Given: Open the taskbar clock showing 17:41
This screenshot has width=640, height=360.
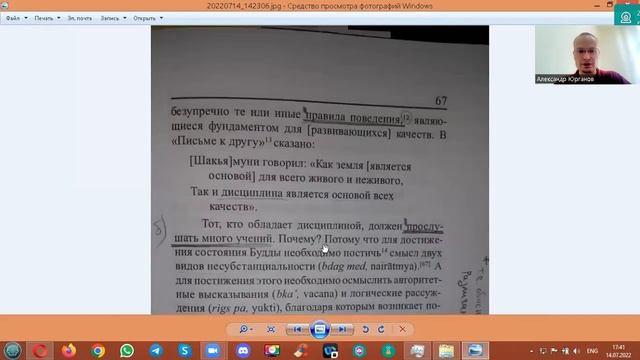Looking at the screenshot, I should pyautogui.click(x=619, y=351).
